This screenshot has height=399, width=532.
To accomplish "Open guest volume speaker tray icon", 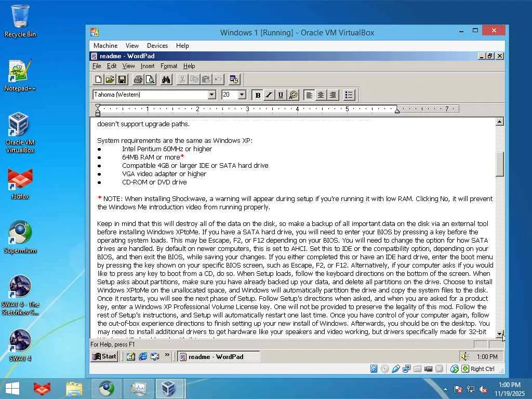I will [x=464, y=356].
